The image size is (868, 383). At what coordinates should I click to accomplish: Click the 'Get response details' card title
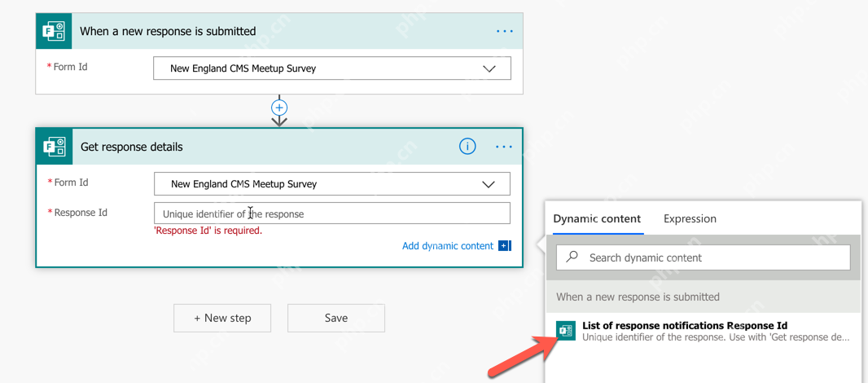pyautogui.click(x=132, y=147)
